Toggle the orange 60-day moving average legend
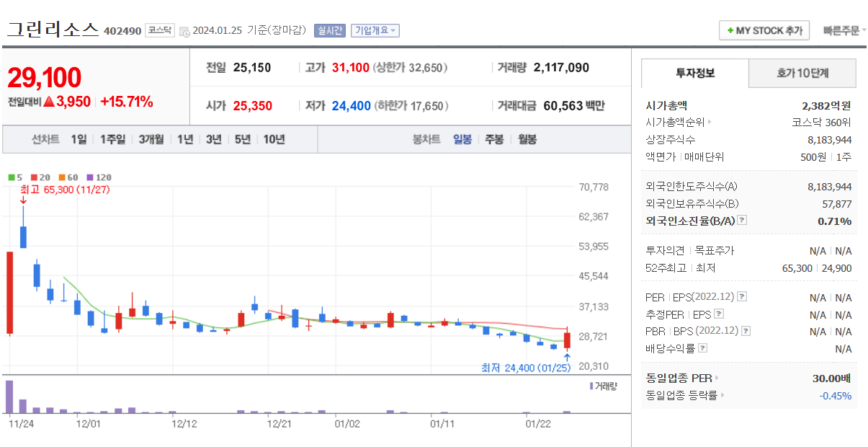Viewport: 868px width, 447px height. pyautogui.click(x=68, y=177)
